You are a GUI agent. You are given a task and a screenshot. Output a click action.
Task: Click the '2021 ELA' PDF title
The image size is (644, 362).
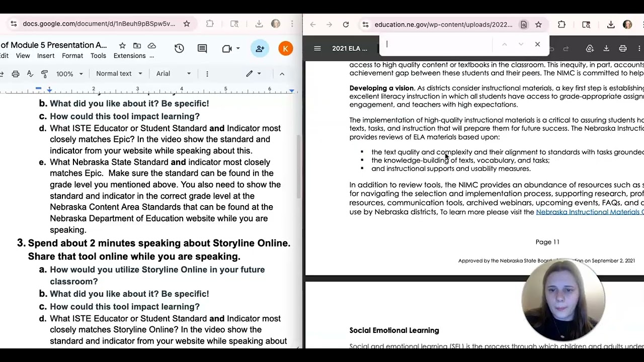coord(350,48)
